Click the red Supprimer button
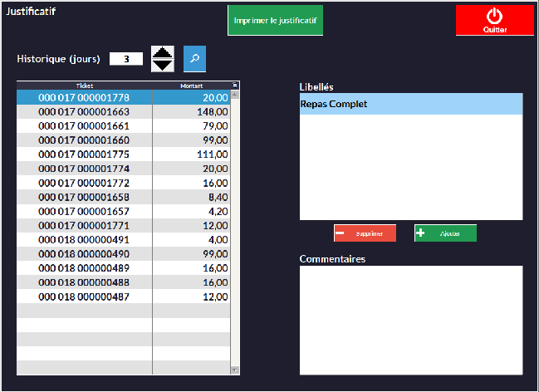The image size is (539, 392). (x=365, y=233)
